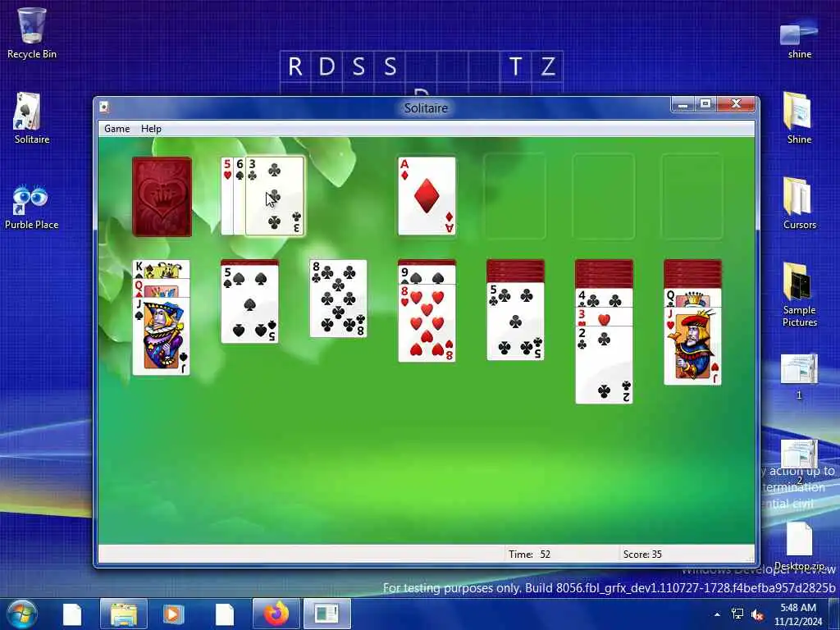Open the Recycle Bin desktop icon

(x=32, y=33)
